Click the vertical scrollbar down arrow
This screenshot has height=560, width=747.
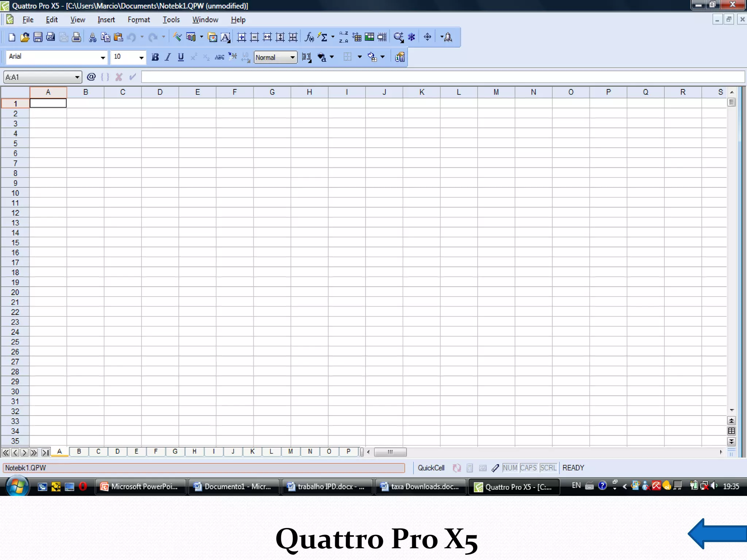732,411
